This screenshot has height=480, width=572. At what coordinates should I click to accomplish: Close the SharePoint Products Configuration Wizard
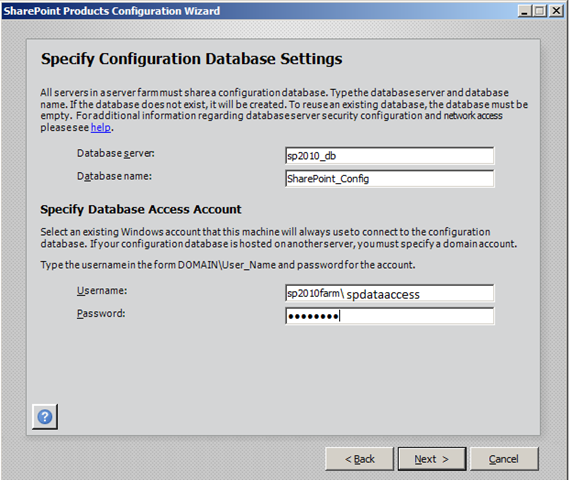(557, 11)
